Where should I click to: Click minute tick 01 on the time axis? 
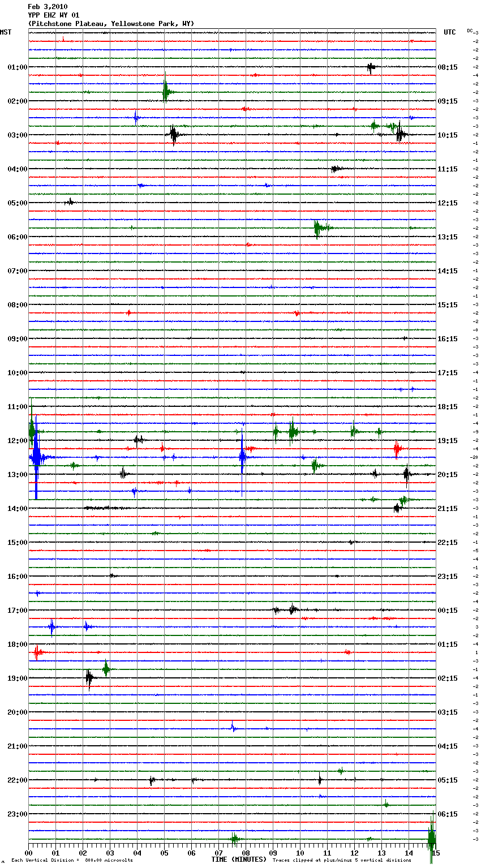[56, 853]
